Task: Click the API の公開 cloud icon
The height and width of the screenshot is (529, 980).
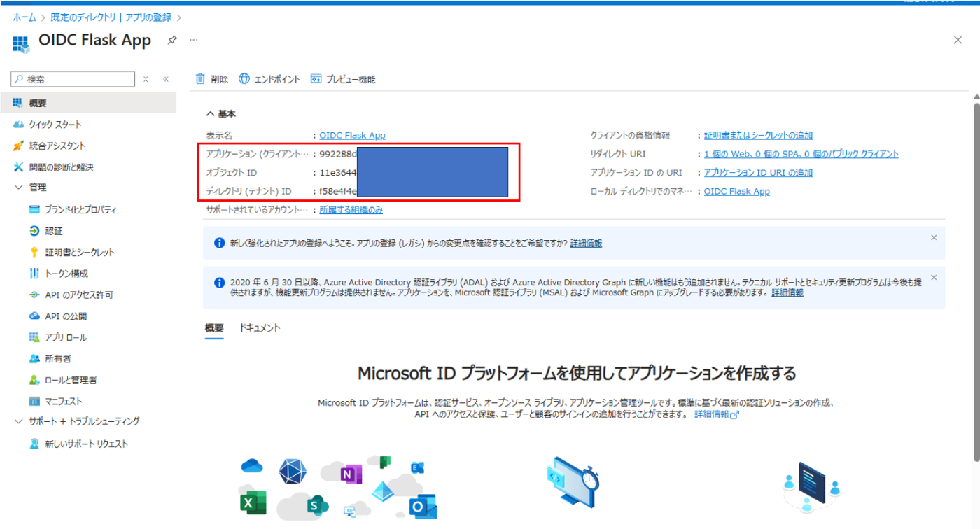Action: 34,316
